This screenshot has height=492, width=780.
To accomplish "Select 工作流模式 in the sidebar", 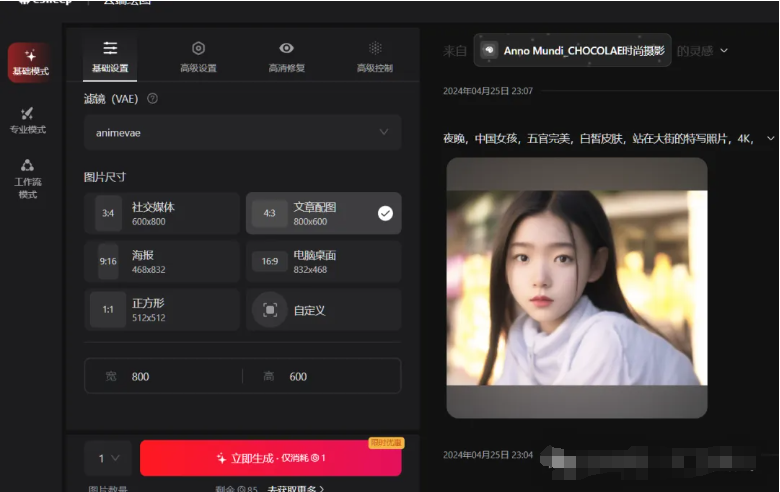I will (28, 179).
